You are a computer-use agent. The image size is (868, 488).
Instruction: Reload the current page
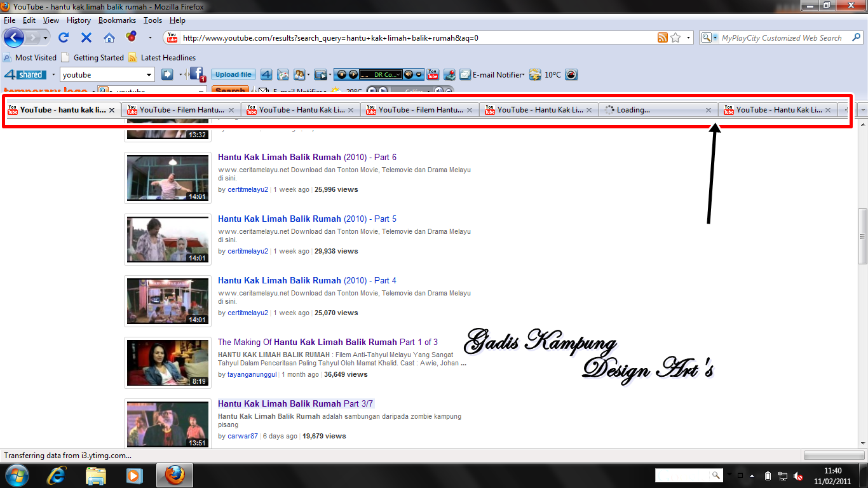(x=64, y=37)
